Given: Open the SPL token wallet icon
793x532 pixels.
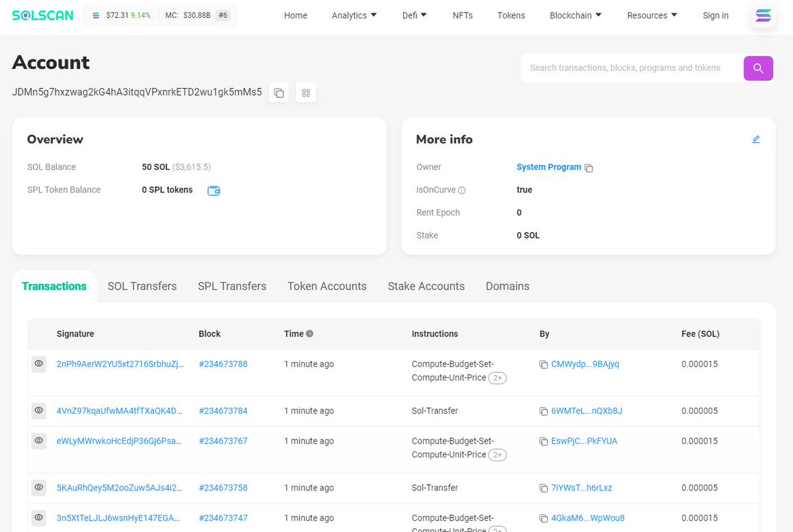Looking at the screenshot, I should click(x=213, y=190).
